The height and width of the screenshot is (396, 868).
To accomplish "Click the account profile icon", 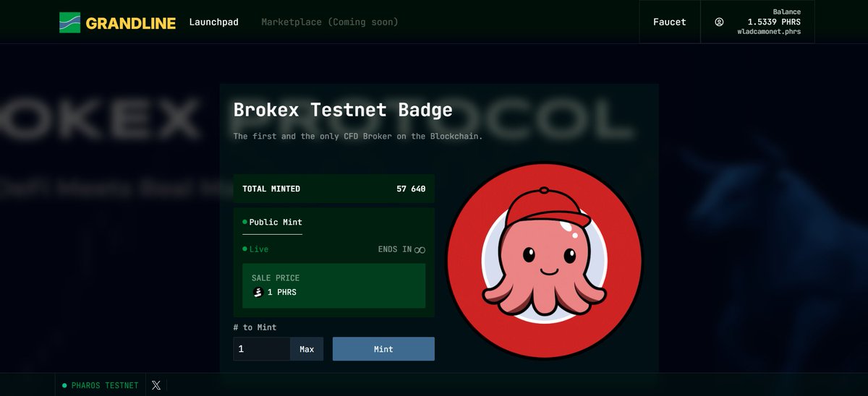I will tap(719, 22).
